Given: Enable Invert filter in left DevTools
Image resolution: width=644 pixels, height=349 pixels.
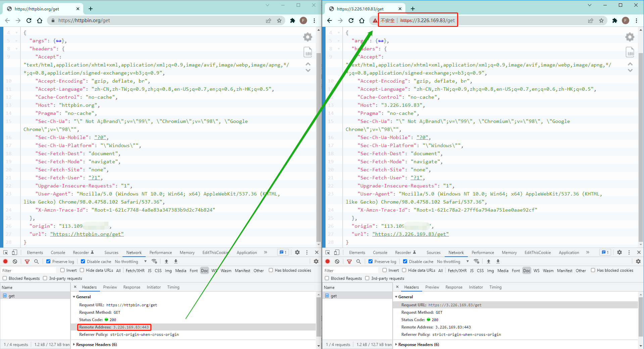Looking at the screenshot, I should (62, 270).
